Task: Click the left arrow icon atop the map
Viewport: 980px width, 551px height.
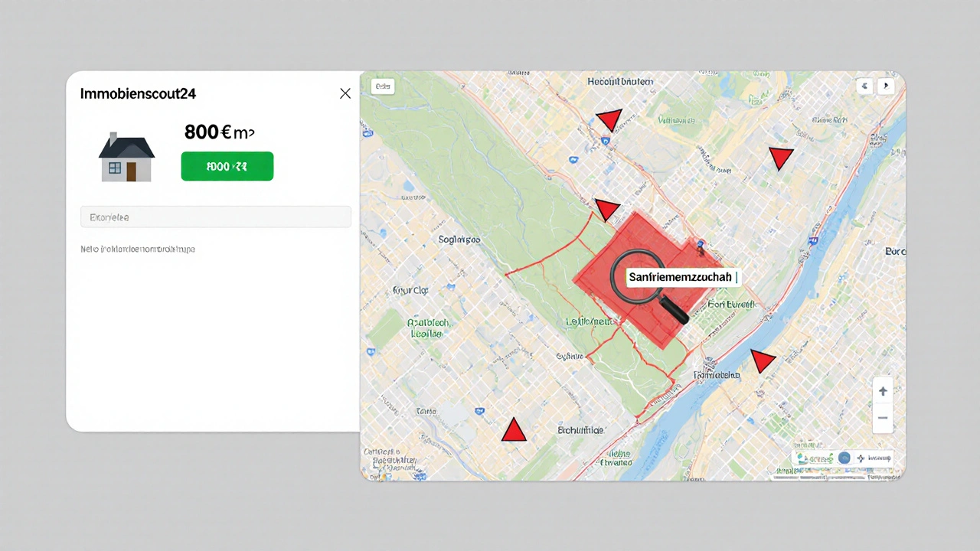Action: [x=864, y=86]
